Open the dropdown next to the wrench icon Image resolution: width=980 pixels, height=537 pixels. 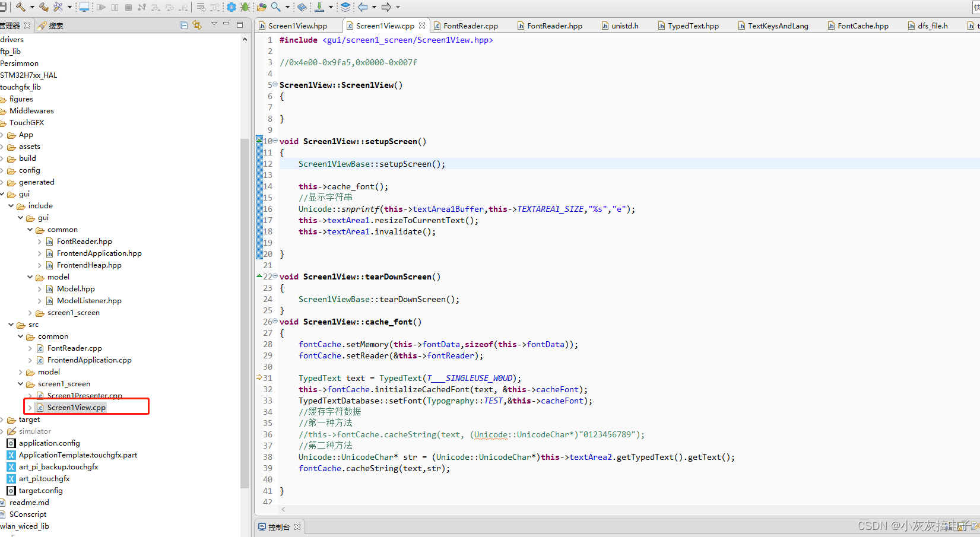point(68,7)
